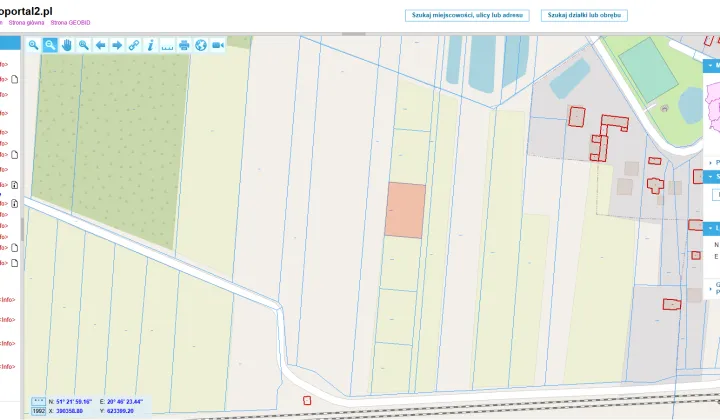The width and height of the screenshot is (720, 420).
Task: Toggle the 1992 coordinate system button
Action: coord(39,411)
